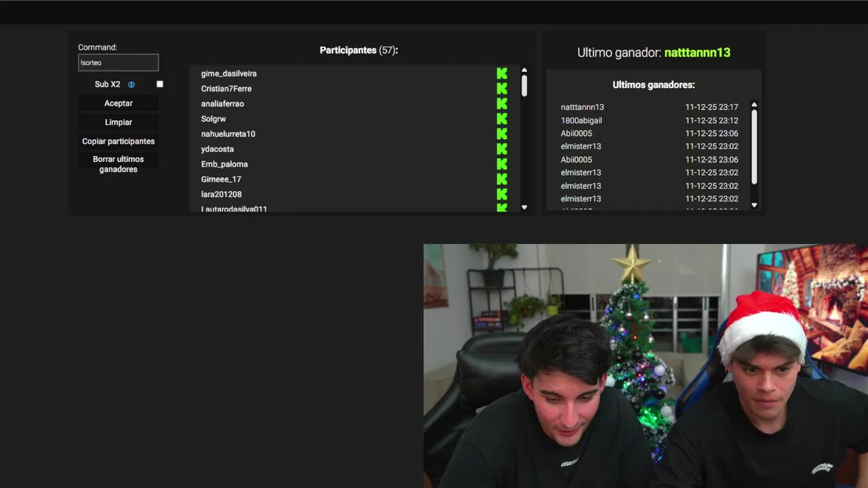
Task: Click the participant name Emb_paloma
Action: [224, 164]
